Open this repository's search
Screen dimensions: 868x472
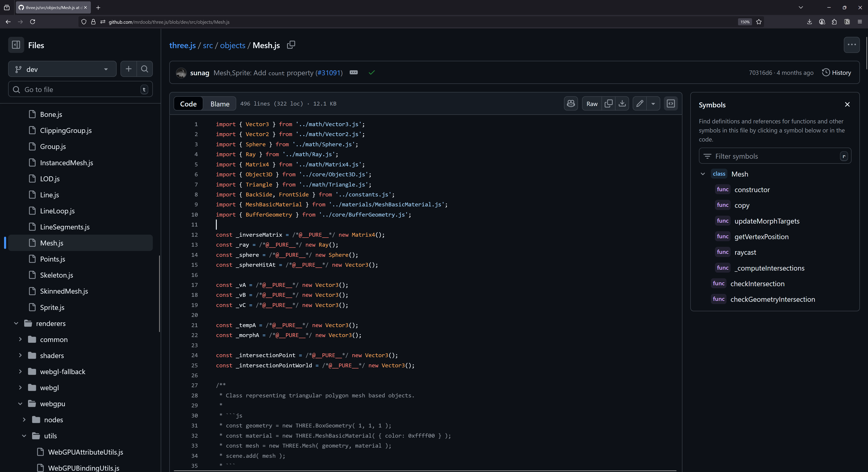click(145, 69)
